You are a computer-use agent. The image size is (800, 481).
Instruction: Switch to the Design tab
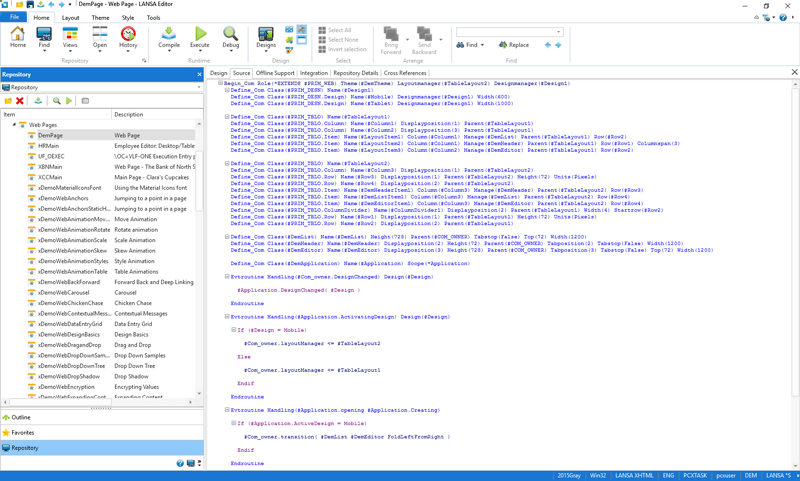pyautogui.click(x=218, y=73)
